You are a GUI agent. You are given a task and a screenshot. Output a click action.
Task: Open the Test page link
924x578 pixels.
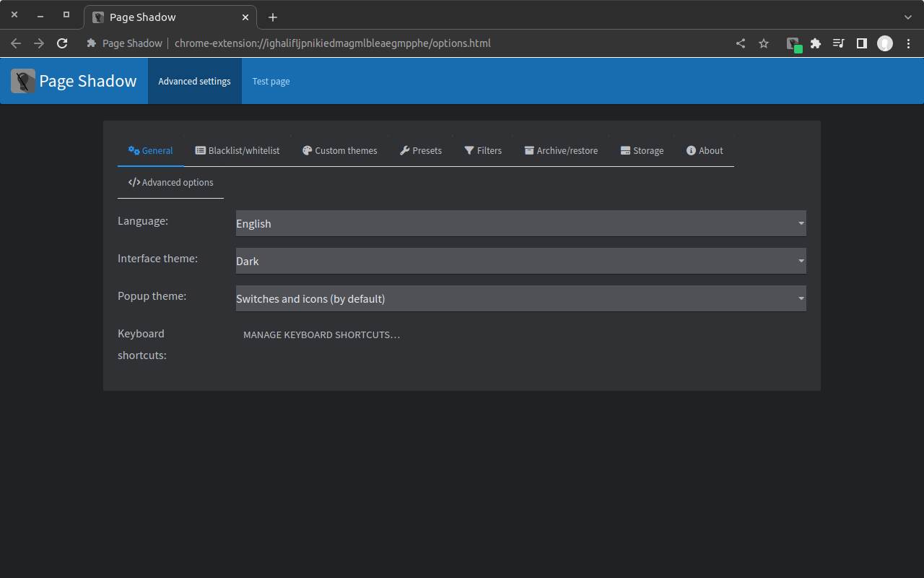[x=271, y=81]
